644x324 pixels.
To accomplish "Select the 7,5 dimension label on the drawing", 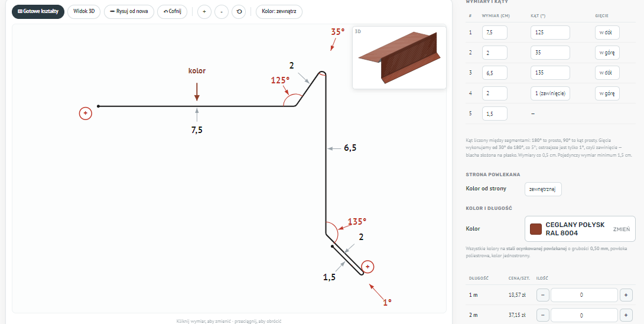I will tap(197, 130).
